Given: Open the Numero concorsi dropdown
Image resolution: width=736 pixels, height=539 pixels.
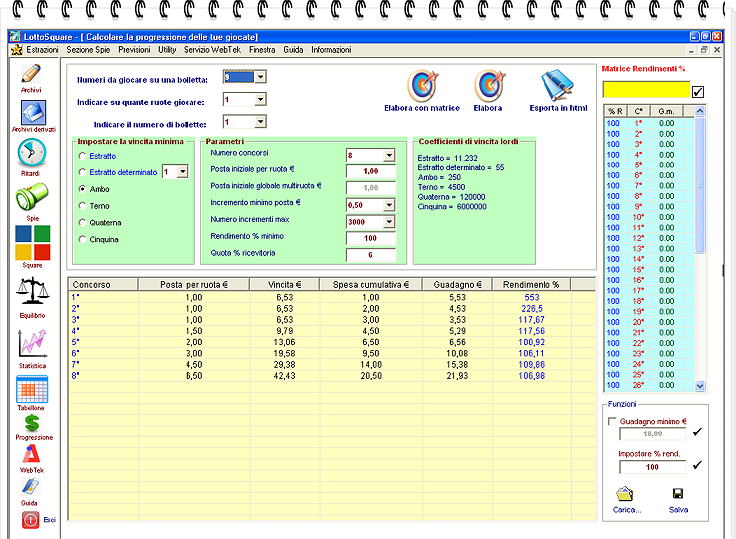Looking at the screenshot, I should pyautogui.click(x=389, y=155).
